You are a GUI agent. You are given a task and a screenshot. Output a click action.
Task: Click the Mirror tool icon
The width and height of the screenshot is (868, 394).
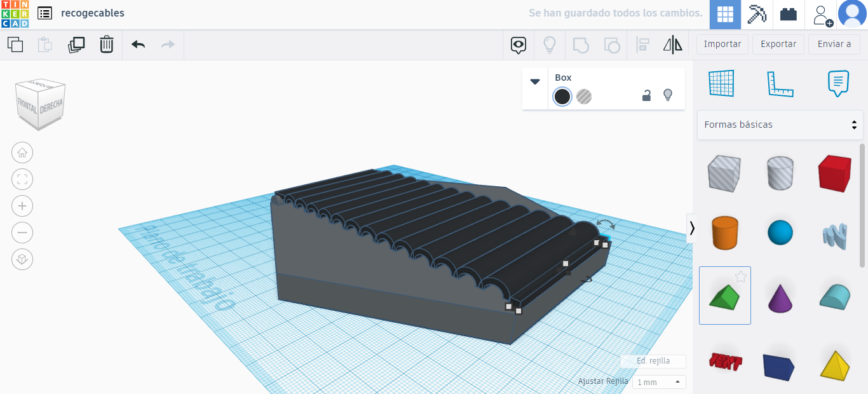[672, 44]
